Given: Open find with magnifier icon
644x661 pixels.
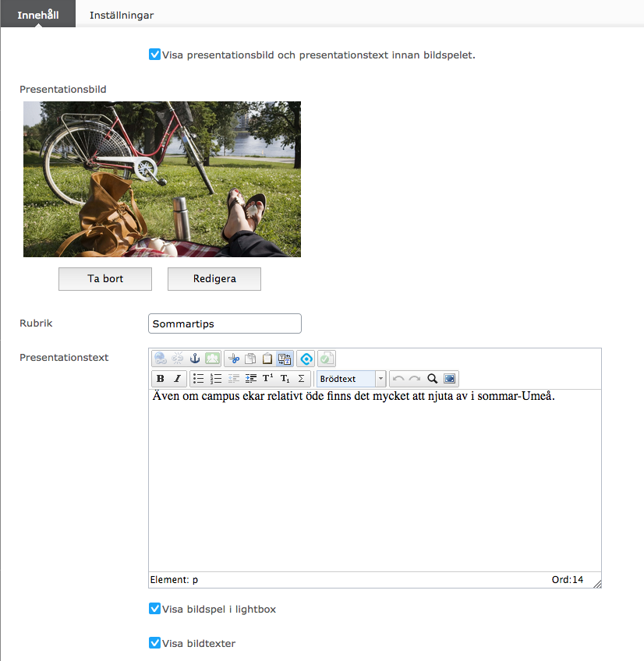Looking at the screenshot, I should tap(432, 379).
